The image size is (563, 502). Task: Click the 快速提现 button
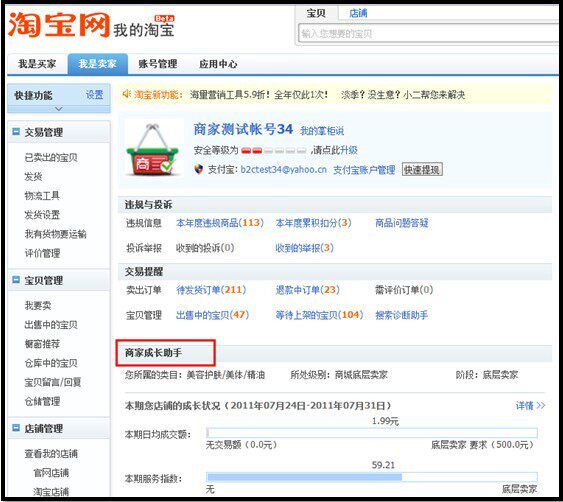[422, 170]
